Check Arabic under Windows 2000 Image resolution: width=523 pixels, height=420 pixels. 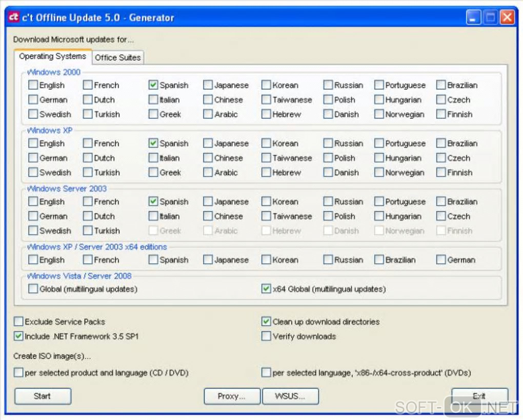(x=208, y=114)
